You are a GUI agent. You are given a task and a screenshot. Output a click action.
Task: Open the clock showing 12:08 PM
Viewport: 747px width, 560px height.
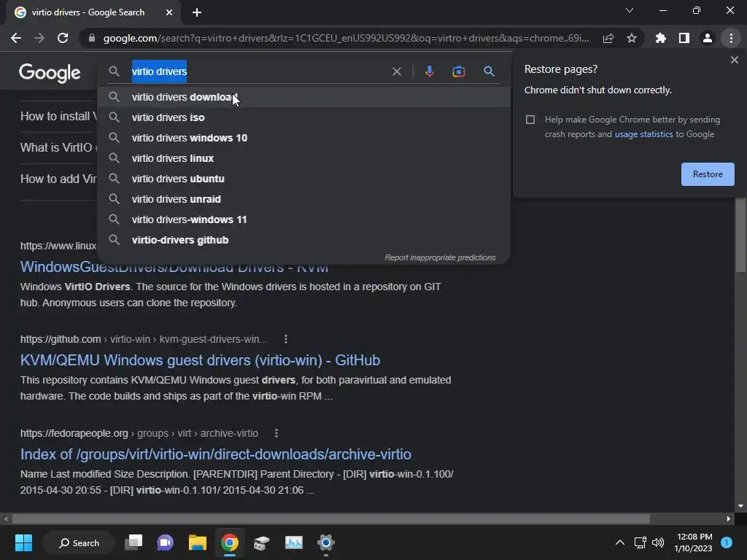(693, 542)
